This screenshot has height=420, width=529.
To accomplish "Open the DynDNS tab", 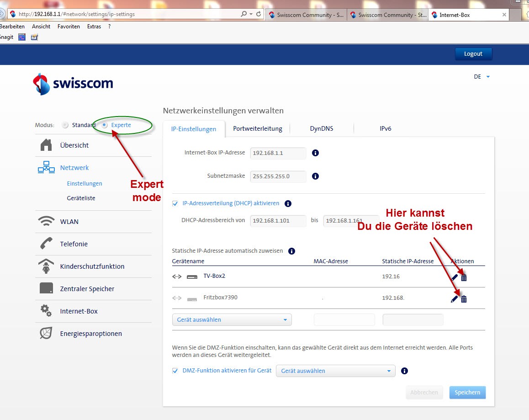I will pyautogui.click(x=322, y=128).
